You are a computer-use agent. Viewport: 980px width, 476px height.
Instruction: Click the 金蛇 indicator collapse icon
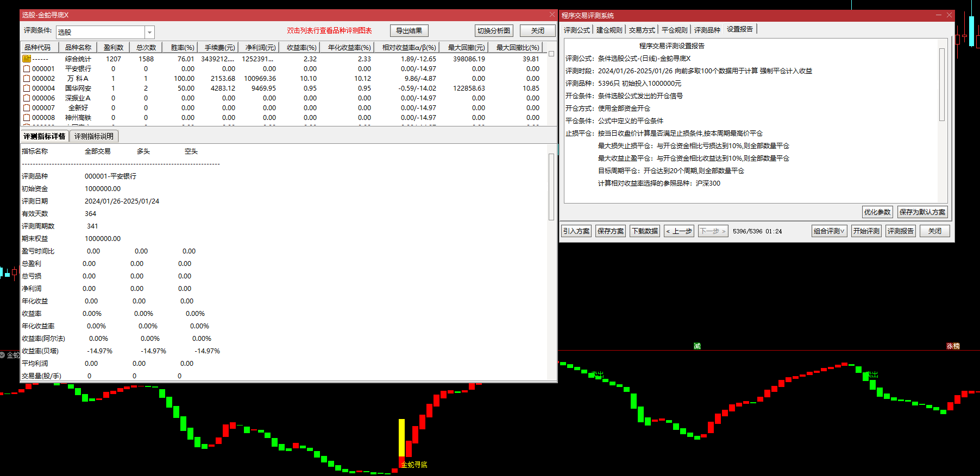point(3,355)
